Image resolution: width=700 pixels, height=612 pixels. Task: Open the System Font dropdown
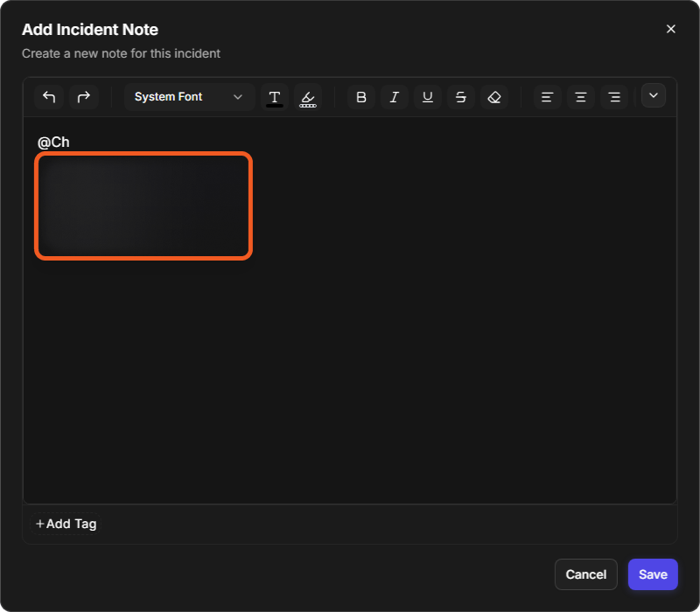[x=189, y=97]
